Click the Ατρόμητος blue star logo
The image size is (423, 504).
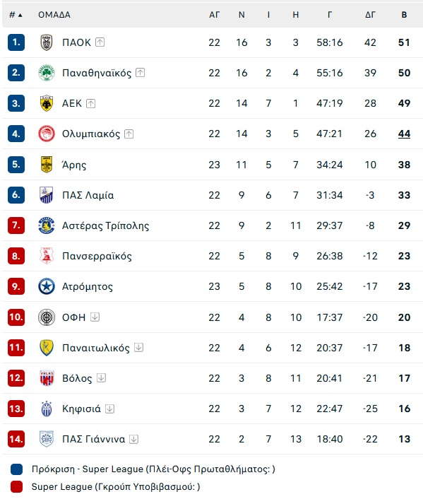(x=47, y=286)
